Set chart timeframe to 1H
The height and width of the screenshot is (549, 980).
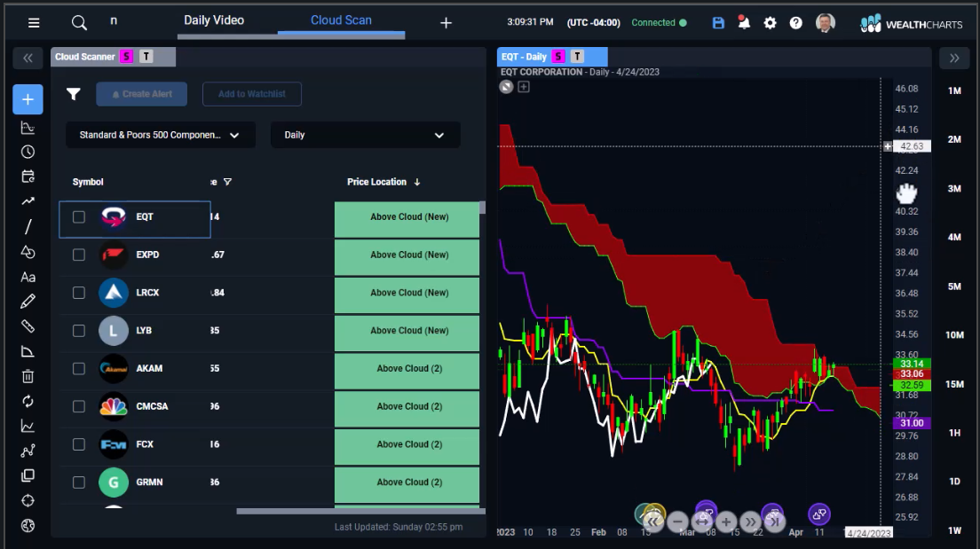(x=954, y=432)
